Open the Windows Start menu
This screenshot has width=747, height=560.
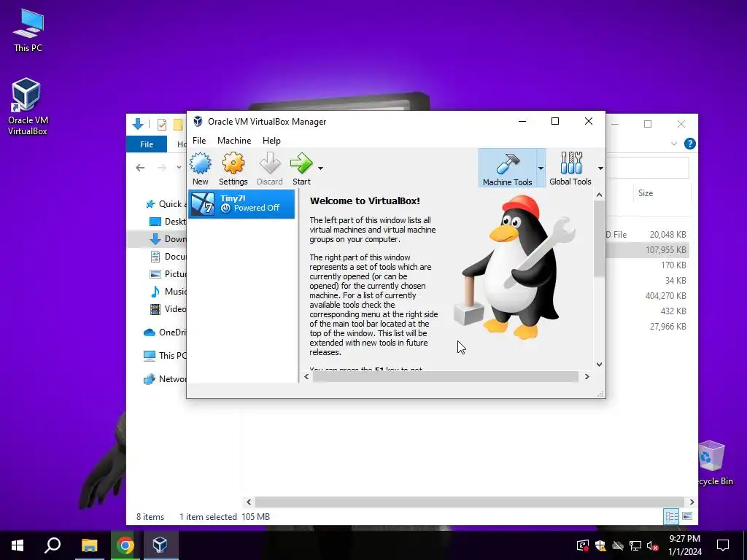(18, 545)
